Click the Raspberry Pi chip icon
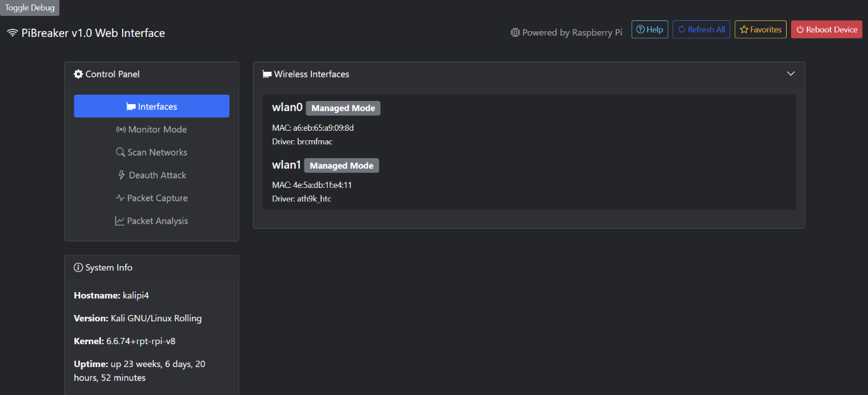 (515, 32)
